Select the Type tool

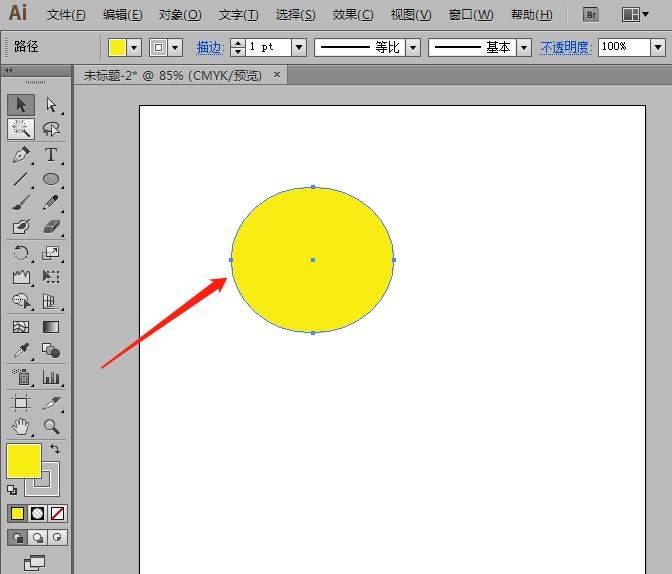[51, 155]
